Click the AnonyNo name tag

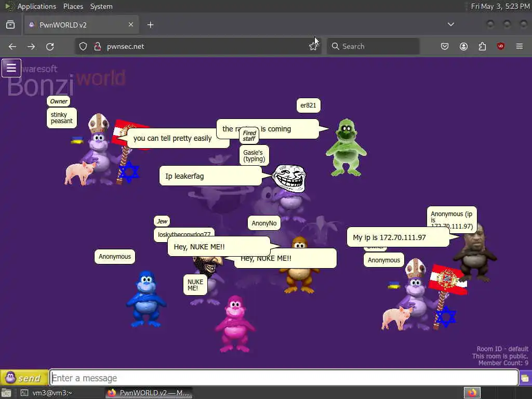pos(264,223)
